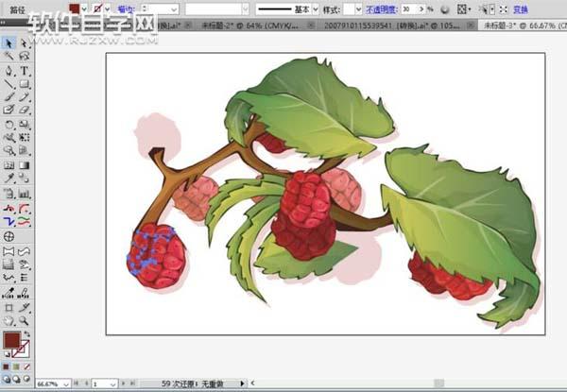Select the Hand tool
The height and width of the screenshot is (392, 567).
tap(9, 320)
